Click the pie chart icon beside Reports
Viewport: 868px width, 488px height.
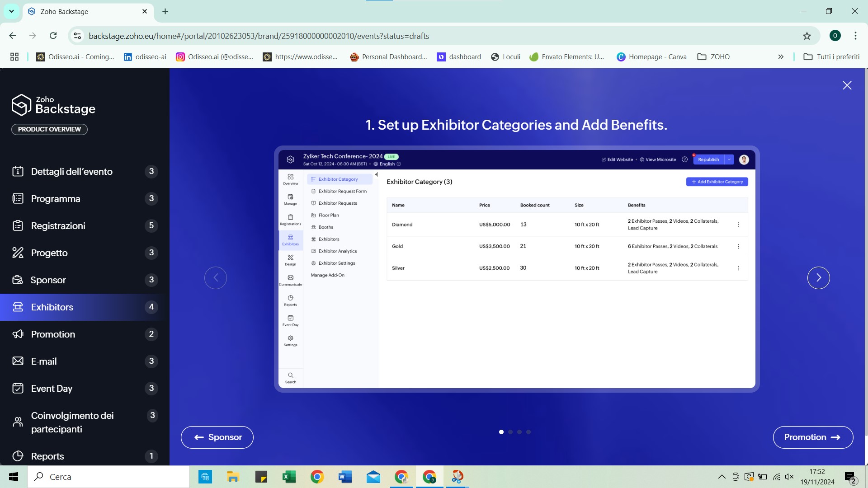pyautogui.click(x=18, y=456)
